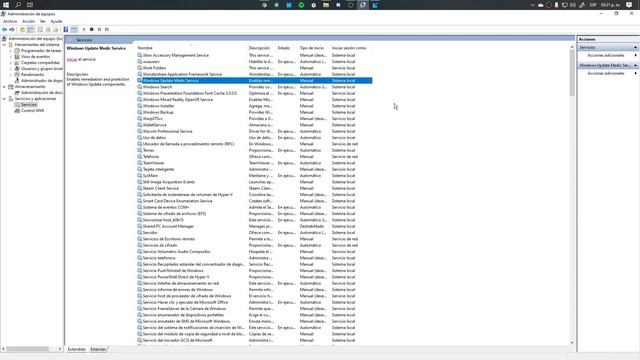The width and height of the screenshot is (640, 360).
Task: Click the Forward arrow in the toolbar
Action: (12, 29)
